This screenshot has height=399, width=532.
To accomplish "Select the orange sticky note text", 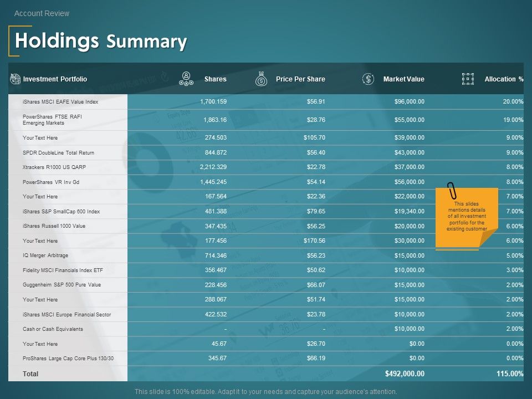I will (467, 217).
